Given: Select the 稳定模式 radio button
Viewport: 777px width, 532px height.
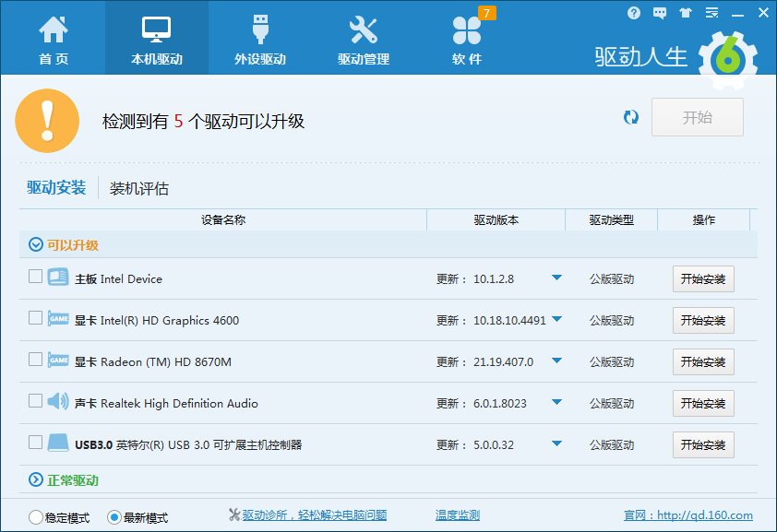Looking at the screenshot, I should point(36,517).
